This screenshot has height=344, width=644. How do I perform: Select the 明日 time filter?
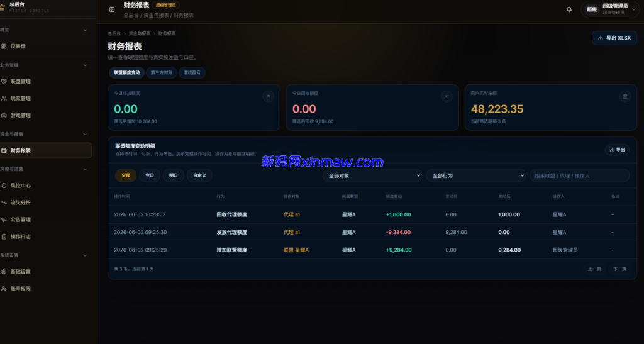[x=174, y=175]
